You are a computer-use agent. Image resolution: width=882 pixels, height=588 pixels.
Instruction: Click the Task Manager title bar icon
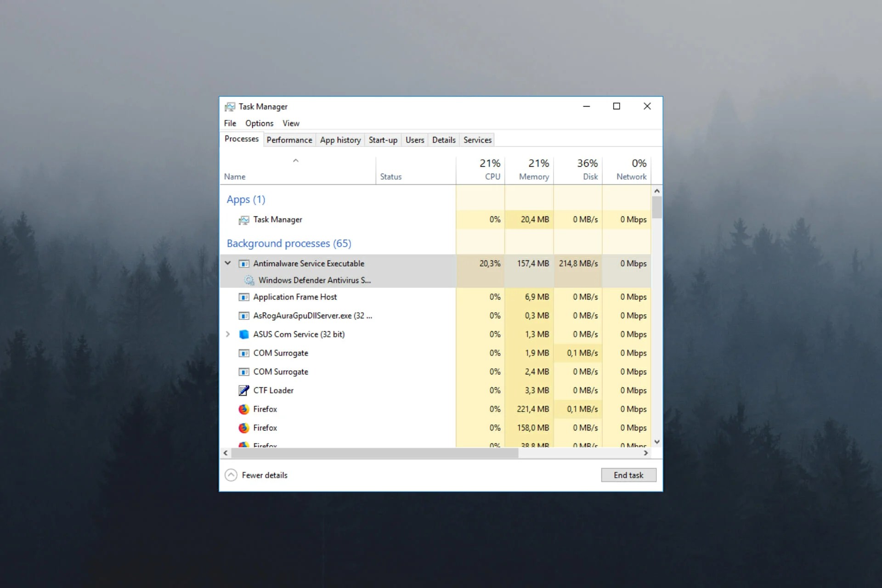coord(230,106)
